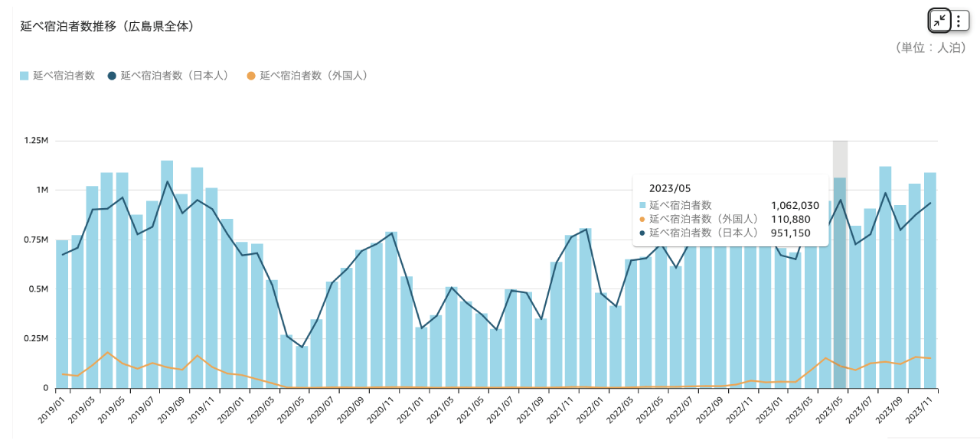Screen dimensions: 980x440
Task: Toggle the 延べ宿泊者数（外国人） legend series
Action: pos(314,76)
